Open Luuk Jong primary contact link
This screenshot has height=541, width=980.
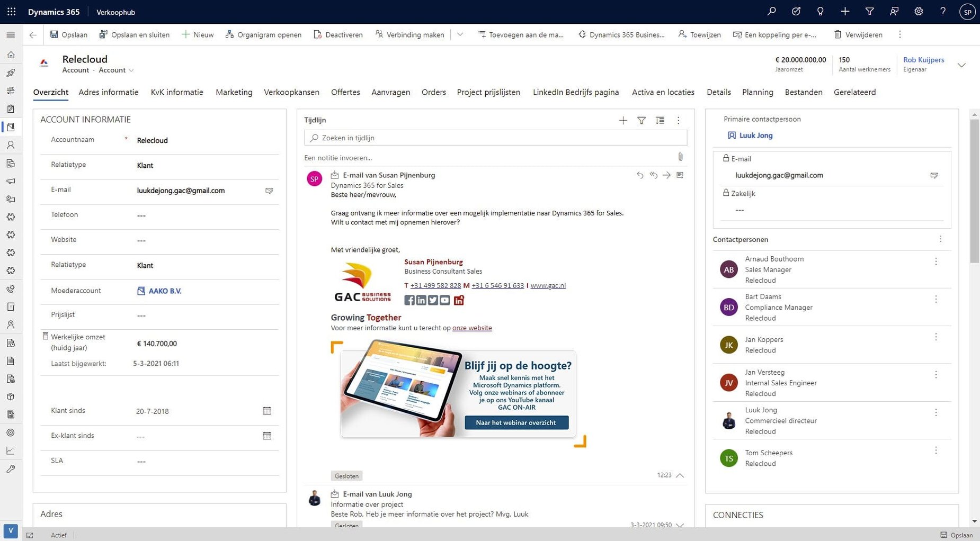click(755, 136)
